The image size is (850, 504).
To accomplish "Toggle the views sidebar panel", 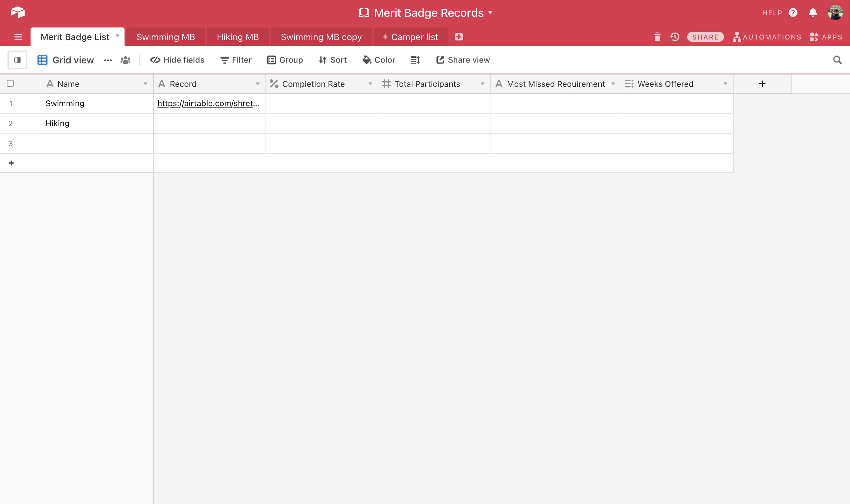I will tap(17, 60).
